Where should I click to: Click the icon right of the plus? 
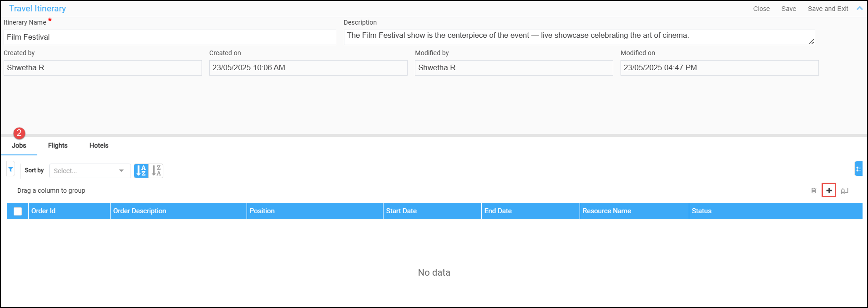click(844, 190)
